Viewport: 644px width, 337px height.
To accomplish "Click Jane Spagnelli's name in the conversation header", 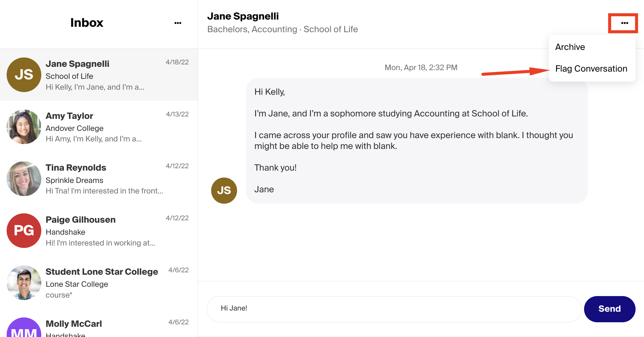I will pos(243,16).
